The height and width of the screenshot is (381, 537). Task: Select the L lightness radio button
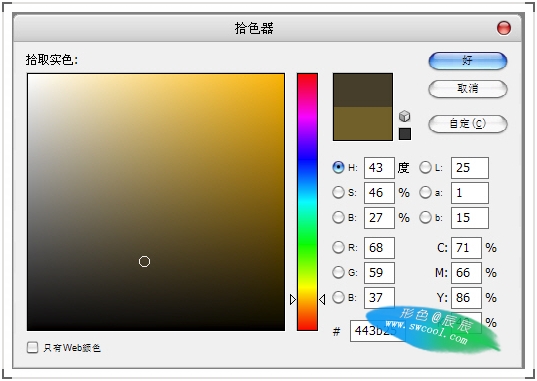pos(425,167)
